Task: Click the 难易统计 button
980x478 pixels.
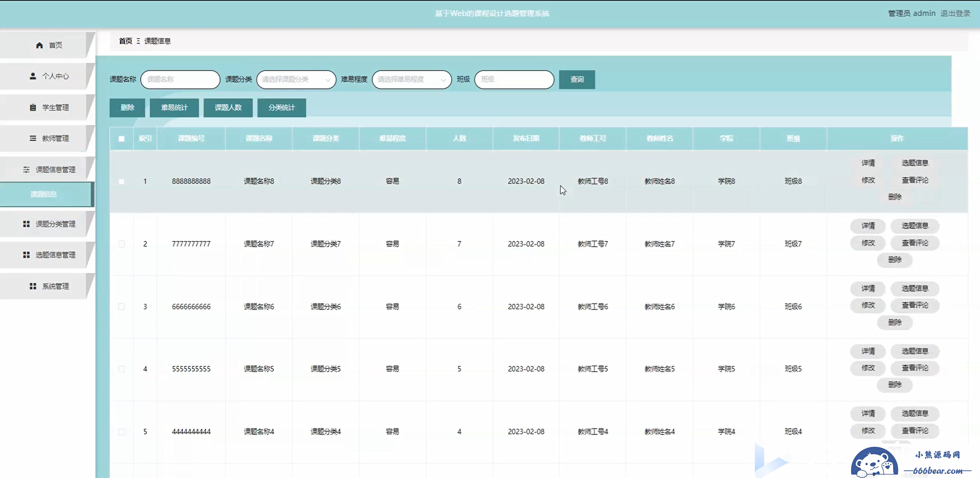Action: [174, 108]
